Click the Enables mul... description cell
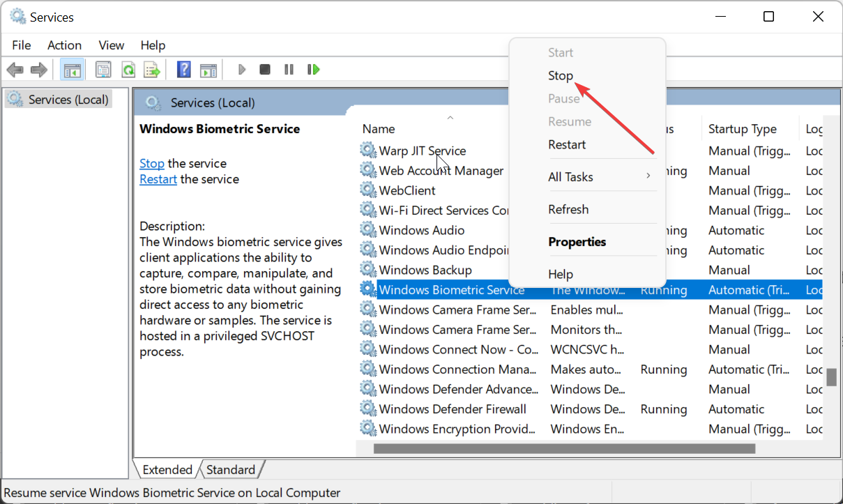This screenshot has width=843, height=504. point(587,309)
